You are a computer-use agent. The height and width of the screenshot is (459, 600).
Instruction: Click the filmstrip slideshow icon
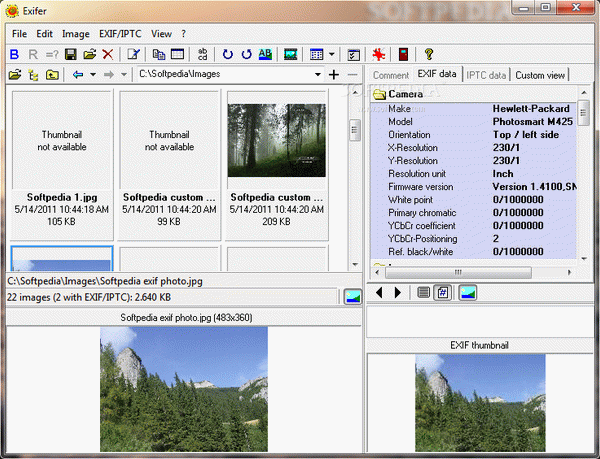[x=291, y=55]
